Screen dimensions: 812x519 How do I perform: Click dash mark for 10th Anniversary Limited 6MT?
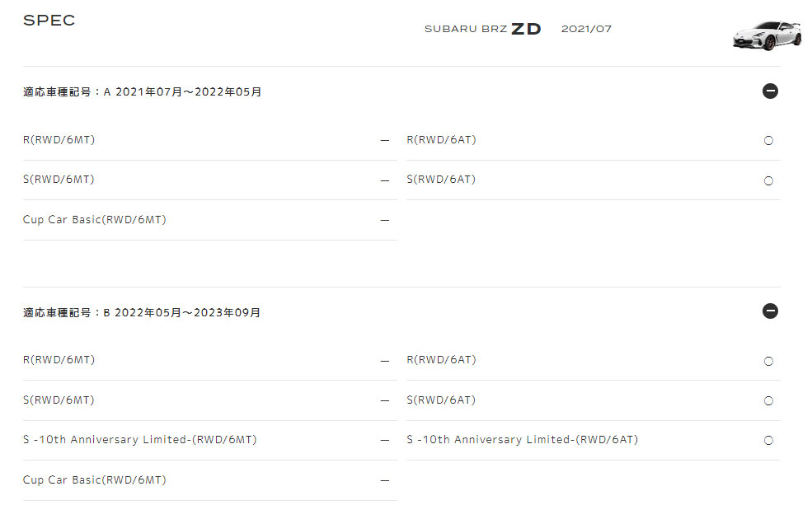tap(384, 441)
